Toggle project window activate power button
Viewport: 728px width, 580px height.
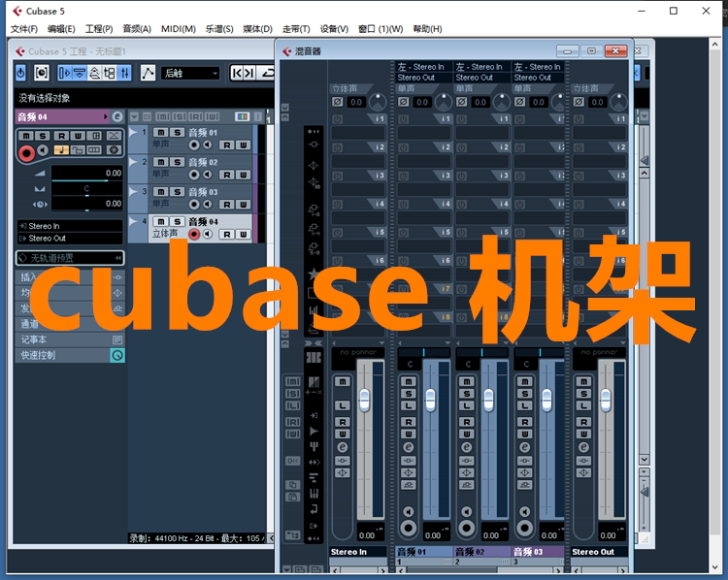pos(20,73)
